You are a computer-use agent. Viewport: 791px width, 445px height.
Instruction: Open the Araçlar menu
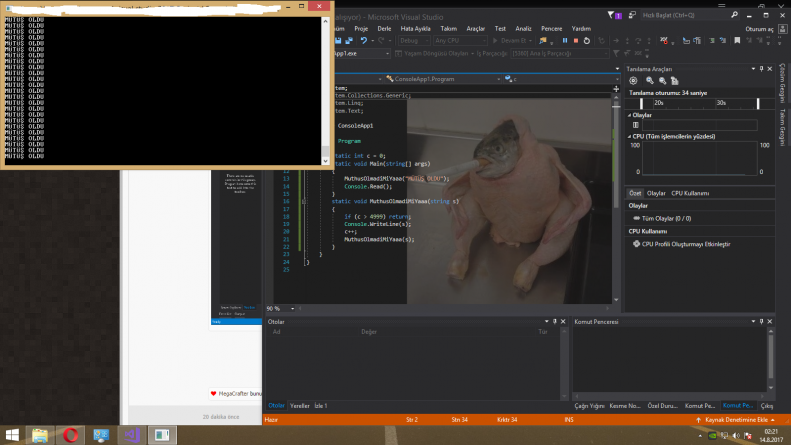[x=475, y=29]
